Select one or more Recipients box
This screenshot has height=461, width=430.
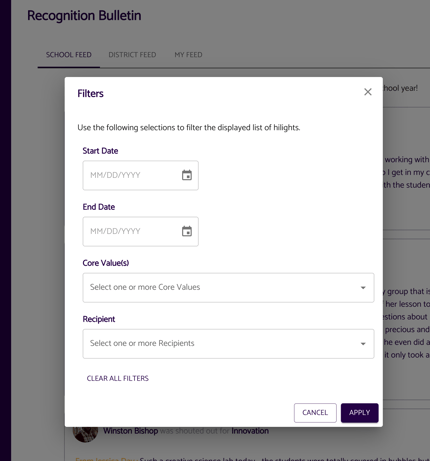[x=228, y=344]
